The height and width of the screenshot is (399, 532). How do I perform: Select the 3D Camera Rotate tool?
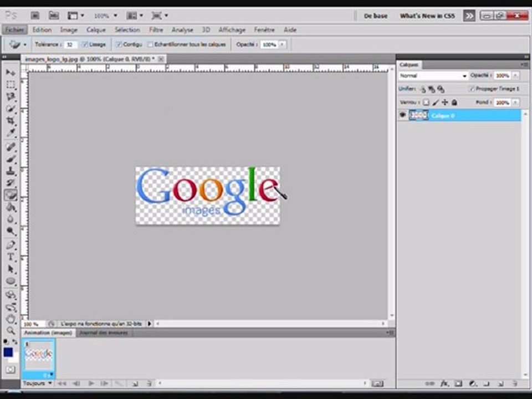point(11,307)
